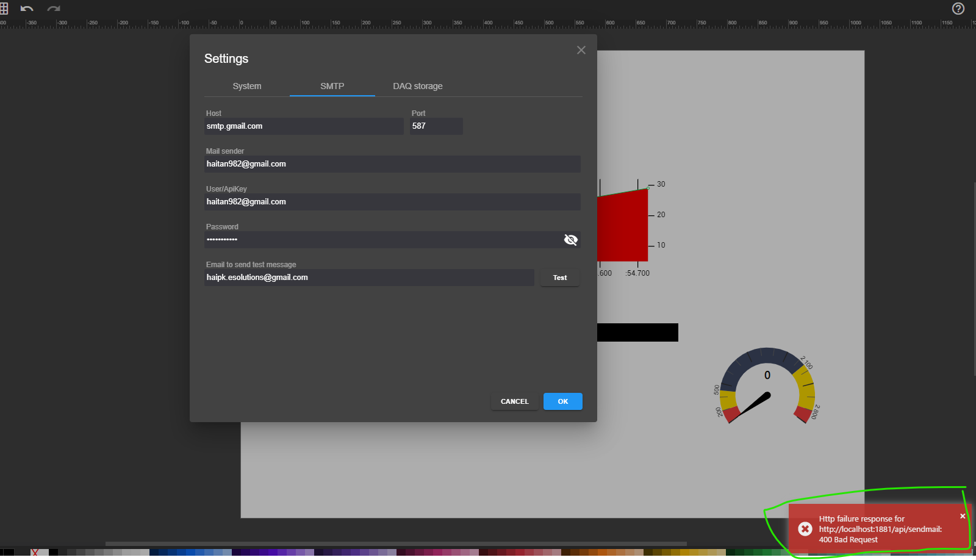Focus the Host field smtp.gmail.com

(x=304, y=126)
